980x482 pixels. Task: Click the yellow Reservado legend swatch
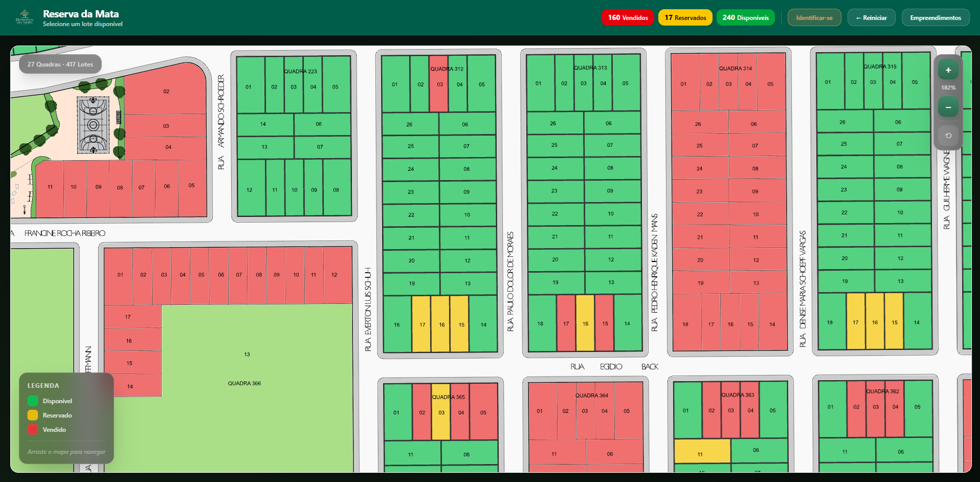(33, 415)
